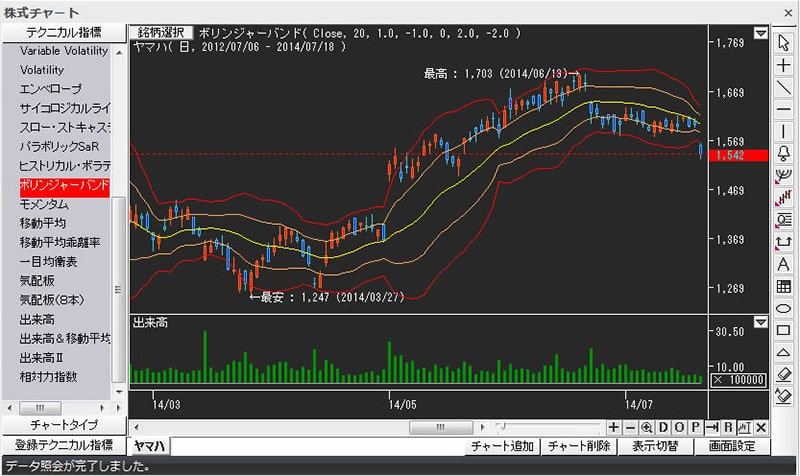The height and width of the screenshot is (476, 800).
Task: Click the チャート削除 button
Action: [579, 446]
